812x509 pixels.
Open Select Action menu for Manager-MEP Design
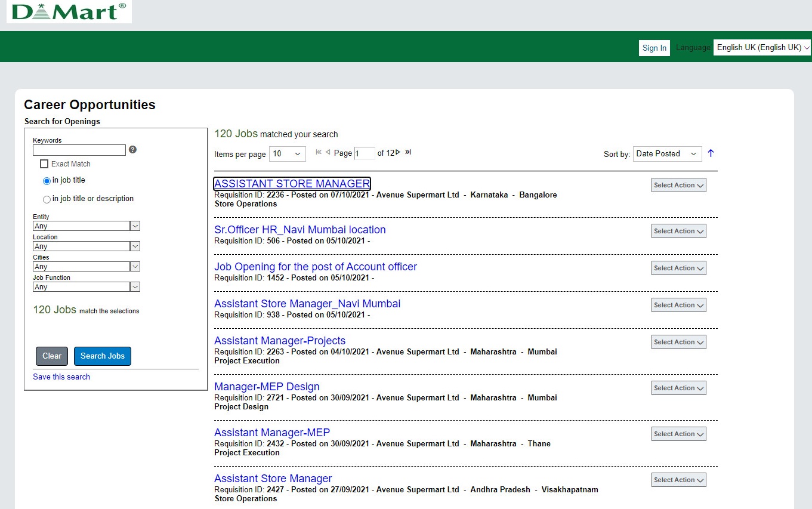click(678, 388)
